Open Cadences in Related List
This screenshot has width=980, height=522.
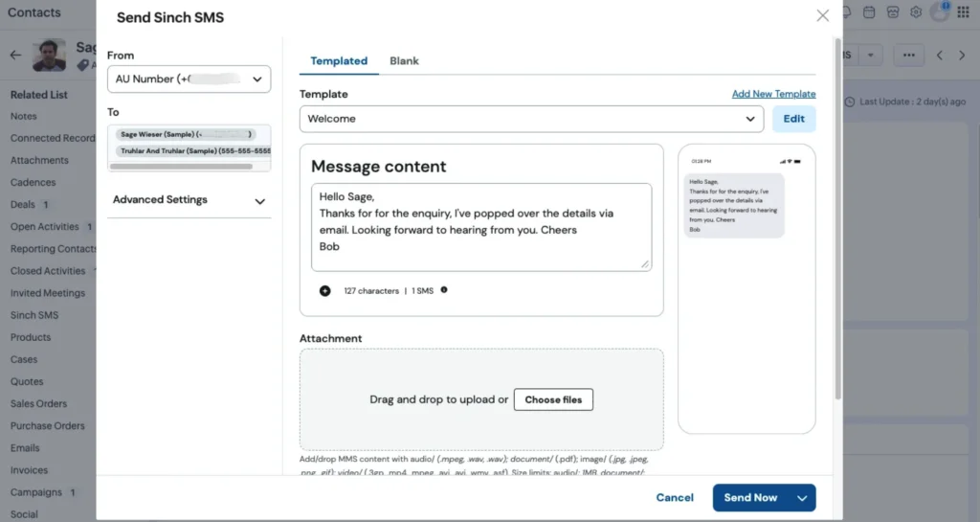tap(33, 183)
